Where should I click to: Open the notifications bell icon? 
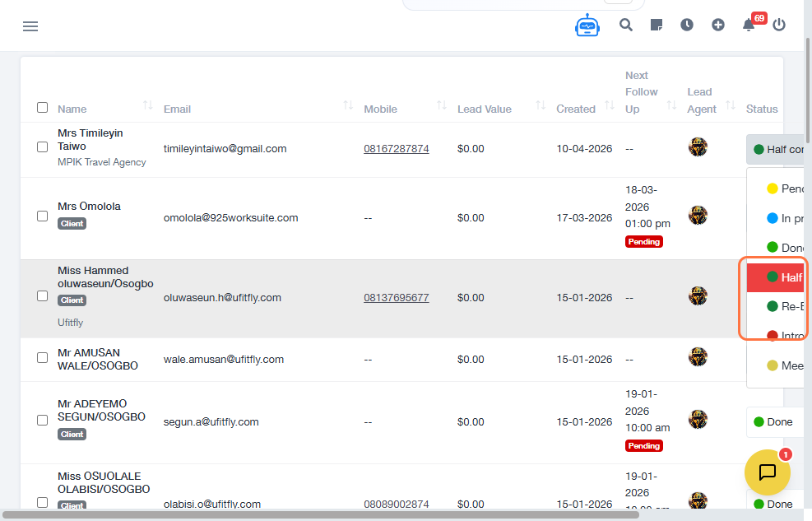click(749, 25)
